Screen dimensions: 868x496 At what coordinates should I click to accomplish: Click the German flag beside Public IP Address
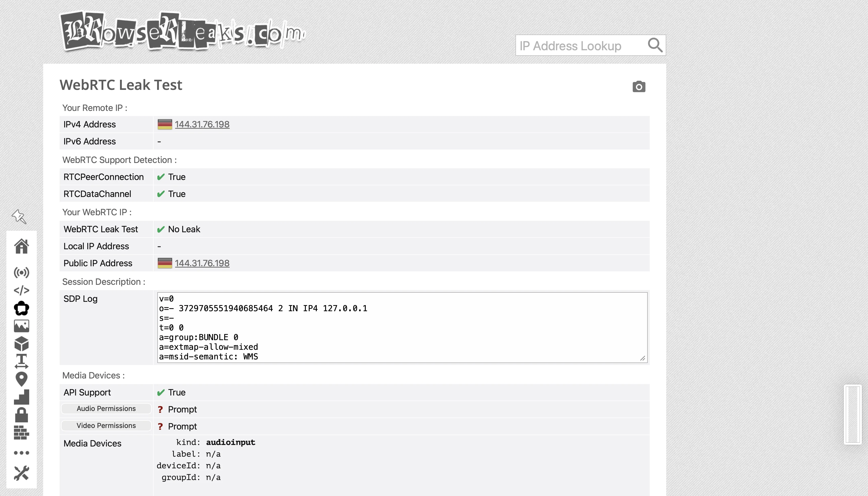[165, 263]
